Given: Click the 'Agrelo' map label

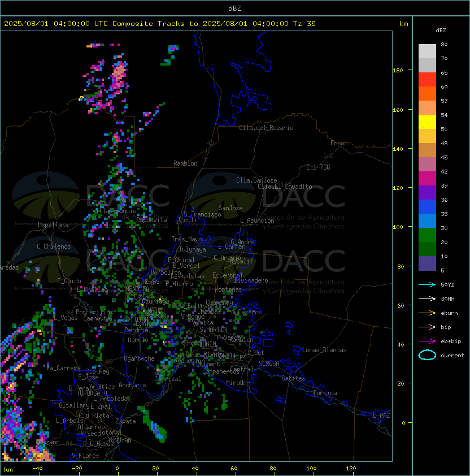Looking at the screenshot, I should click(x=138, y=340).
